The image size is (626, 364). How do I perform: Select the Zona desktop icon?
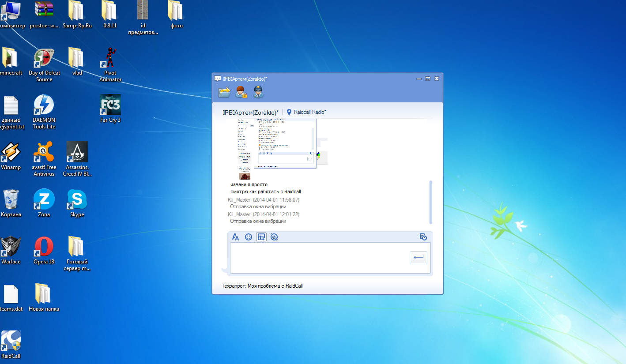pos(44,203)
